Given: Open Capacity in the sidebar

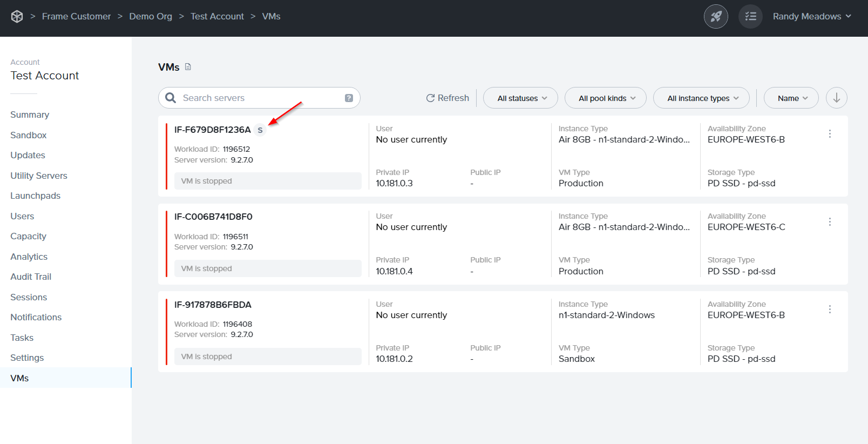Looking at the screenshot, I should (28, 236).
